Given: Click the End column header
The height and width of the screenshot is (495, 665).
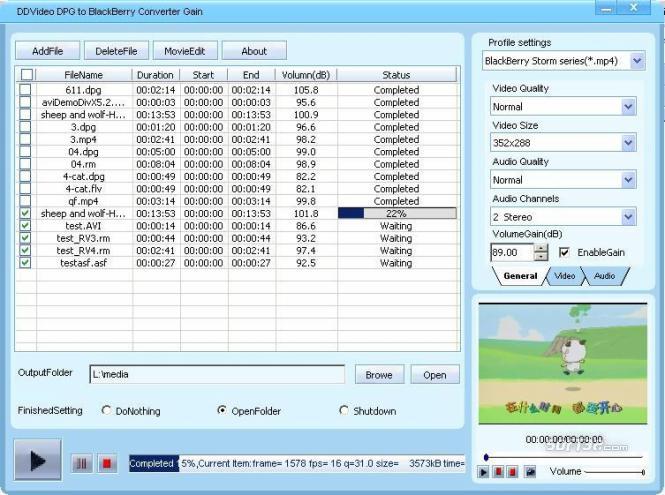Looking at the screenshot, I should coord(251,75).
